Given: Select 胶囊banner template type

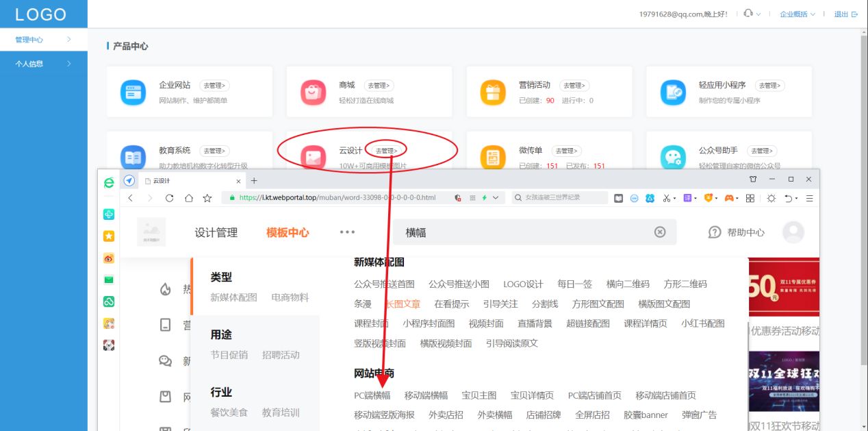Looking at the screenshot, I should click(x=646, y=415).
